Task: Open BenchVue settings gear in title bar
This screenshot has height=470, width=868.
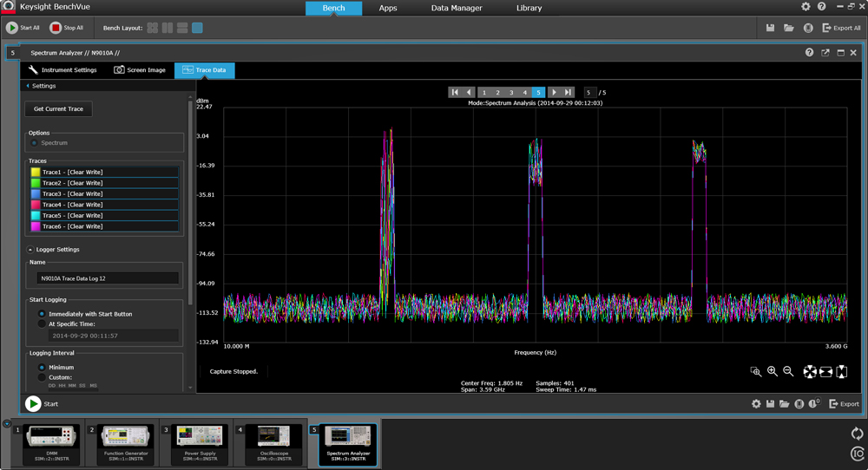Action: pos(806,7)
